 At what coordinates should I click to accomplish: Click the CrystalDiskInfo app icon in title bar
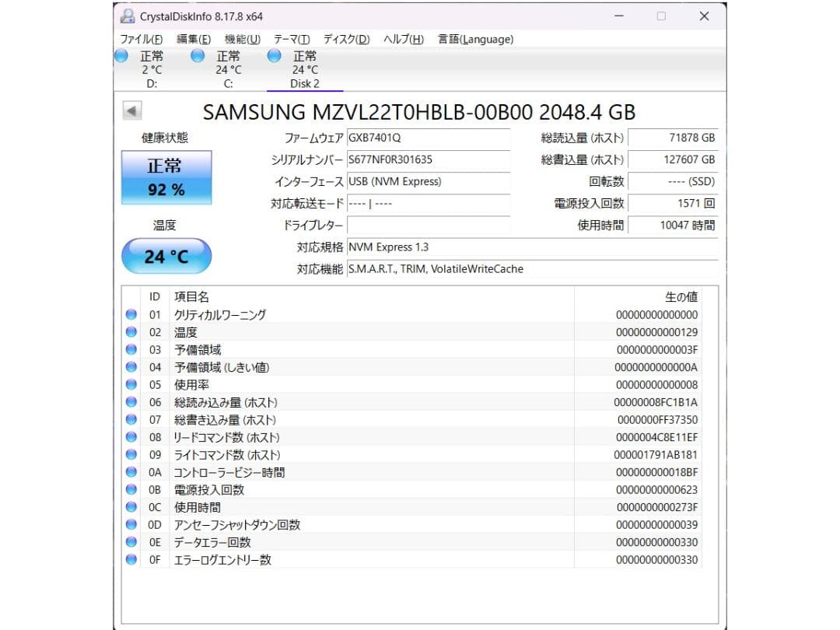(128, 16)
